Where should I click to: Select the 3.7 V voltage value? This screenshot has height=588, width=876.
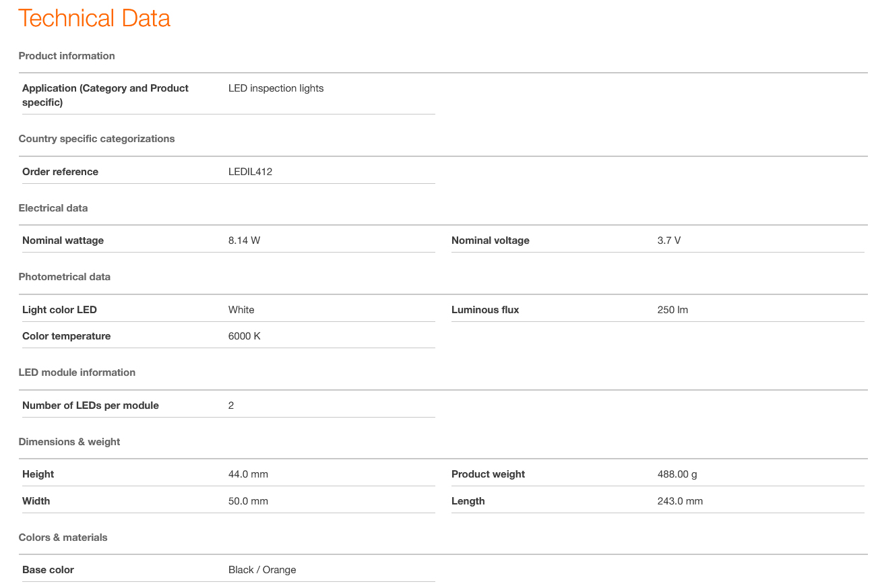coord(668,240)
